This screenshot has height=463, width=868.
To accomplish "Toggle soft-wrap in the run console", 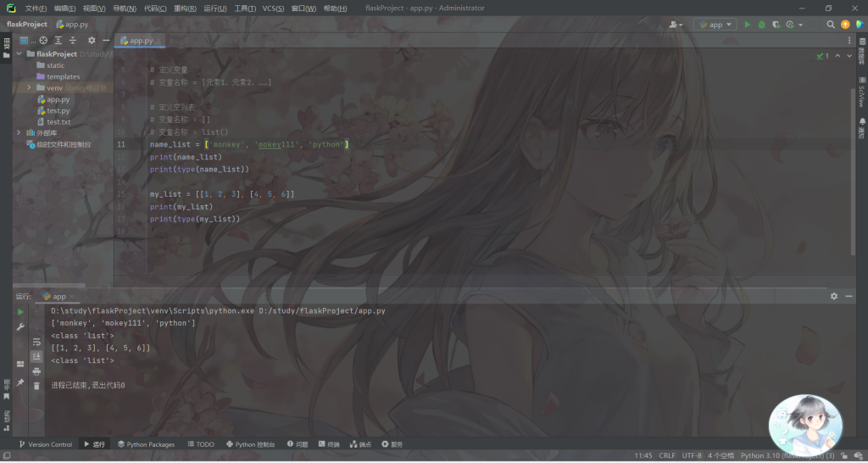I will tap(36, 342).
